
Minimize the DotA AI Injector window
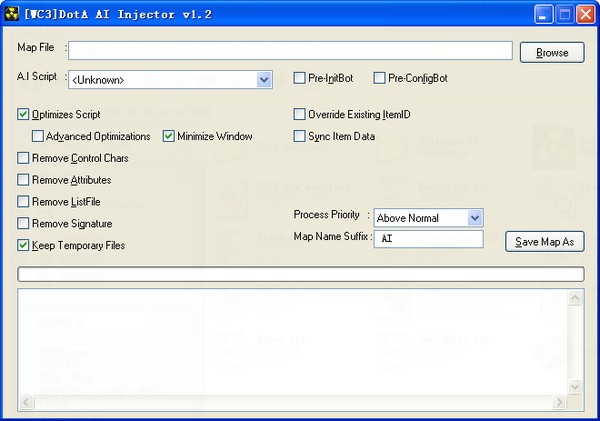(543, 15)
